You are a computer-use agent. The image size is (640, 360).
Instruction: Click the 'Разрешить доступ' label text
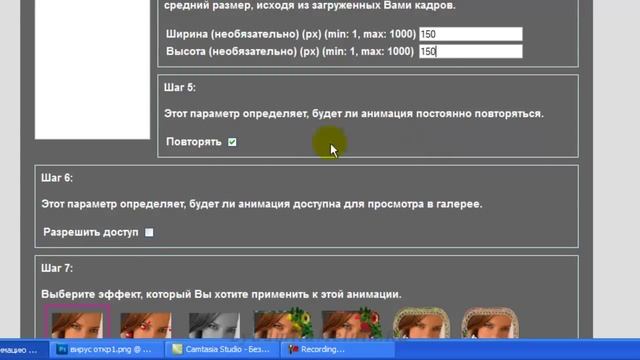tap(91, 232)
